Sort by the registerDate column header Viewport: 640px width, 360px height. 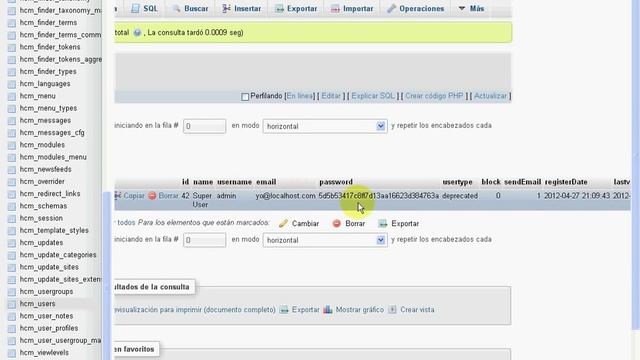(x=566, y=182)
